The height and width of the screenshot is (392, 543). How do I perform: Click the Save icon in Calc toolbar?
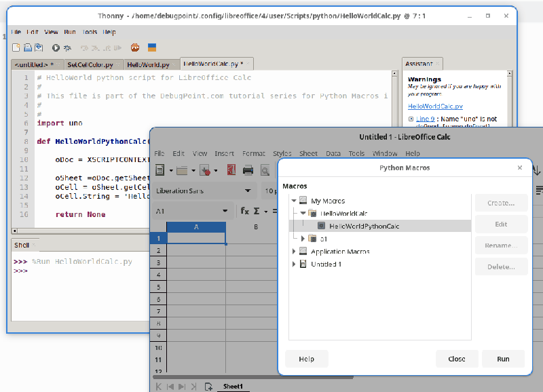205,170
